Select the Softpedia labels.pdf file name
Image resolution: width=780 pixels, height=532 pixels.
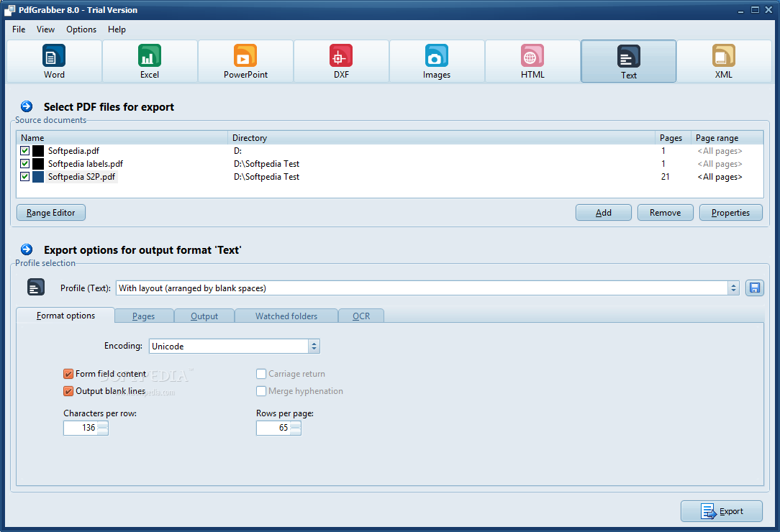point(86,164)
